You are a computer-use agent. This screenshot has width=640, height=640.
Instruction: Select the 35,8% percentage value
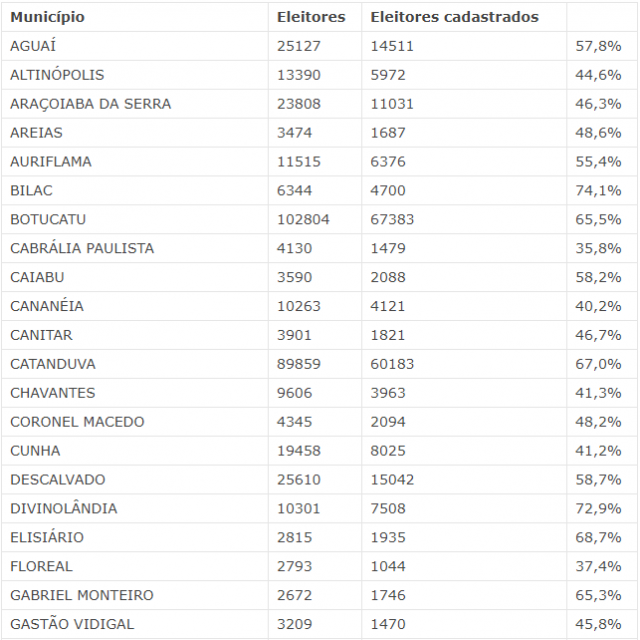599,248
